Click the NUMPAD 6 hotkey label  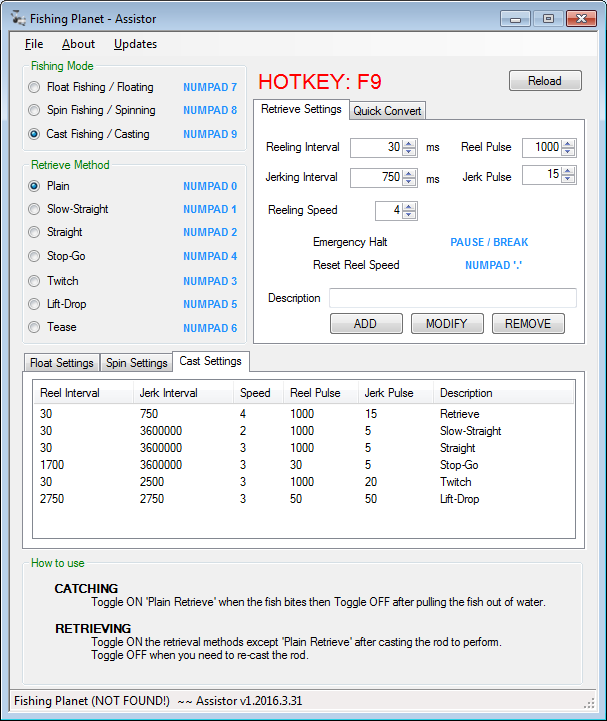[210, 328]
